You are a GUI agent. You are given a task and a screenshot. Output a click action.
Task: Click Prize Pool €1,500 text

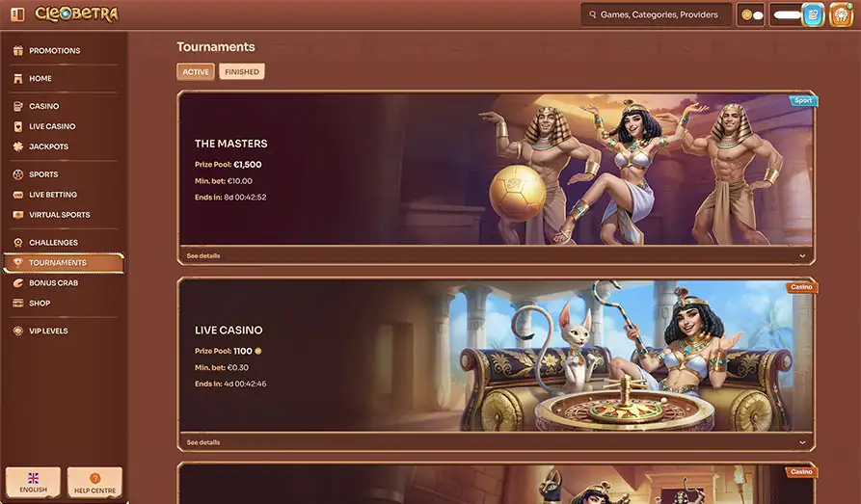pos(228,165)
